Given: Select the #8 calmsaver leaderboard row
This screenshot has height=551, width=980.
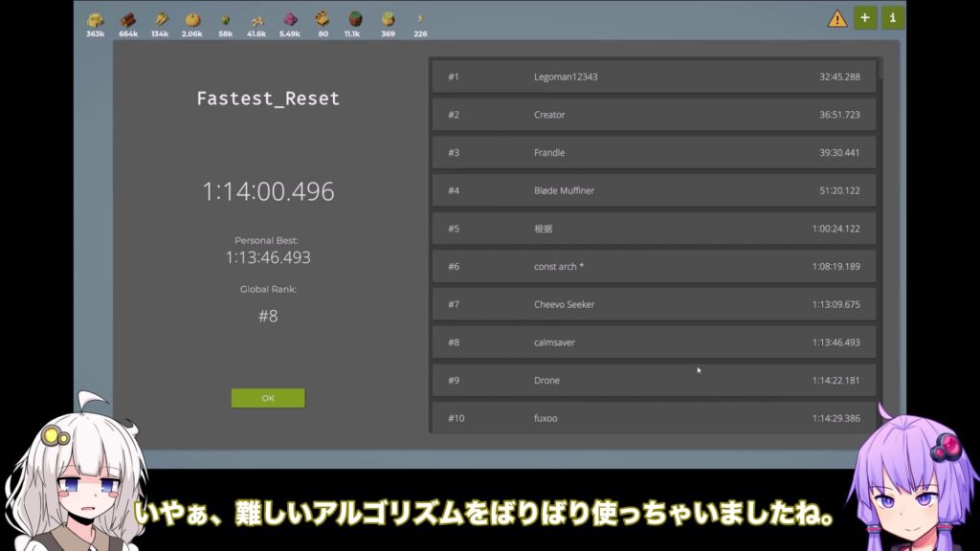Looking at the screenshot, I should 654,342.
